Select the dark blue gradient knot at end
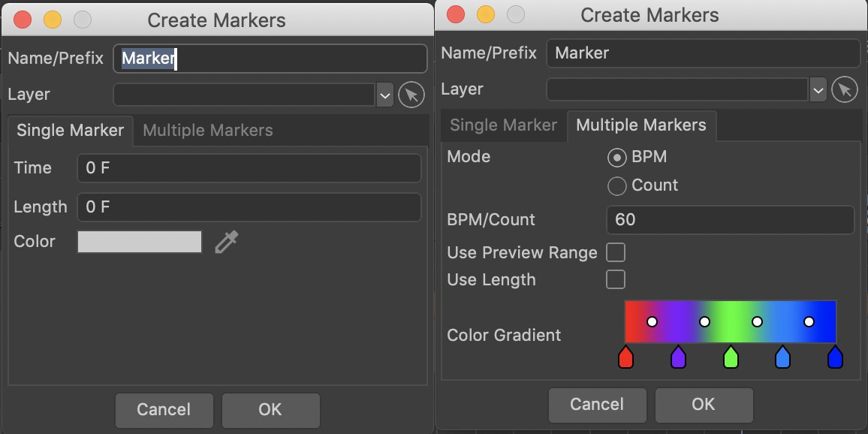868x434 pixels. [x=835, y=357]
